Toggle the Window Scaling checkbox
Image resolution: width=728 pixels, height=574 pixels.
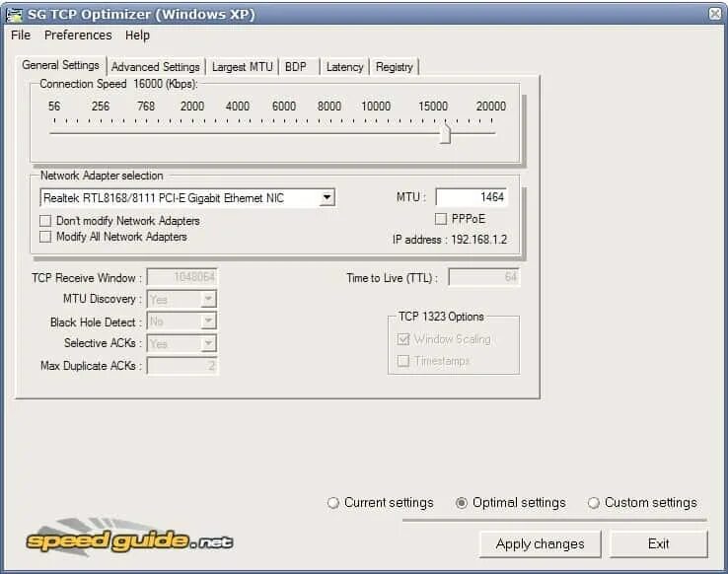point(403,339)
